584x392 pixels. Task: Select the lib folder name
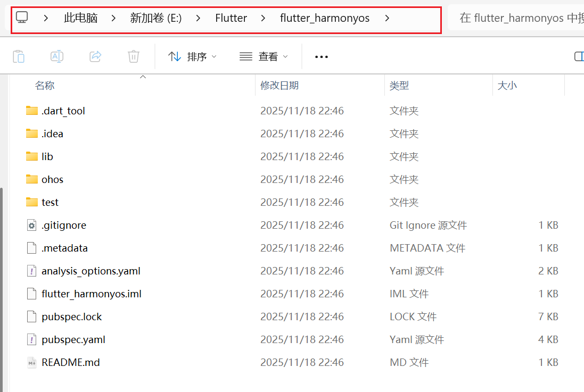(x=47, y=156)
